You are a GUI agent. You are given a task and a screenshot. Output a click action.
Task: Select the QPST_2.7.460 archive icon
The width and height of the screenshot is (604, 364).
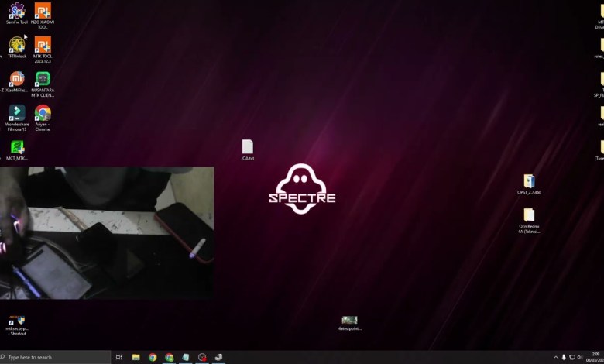[529, 181]
